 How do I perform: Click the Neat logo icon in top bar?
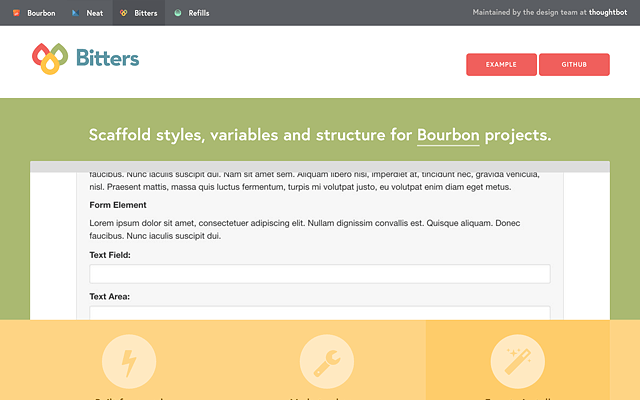pos(76,13)
